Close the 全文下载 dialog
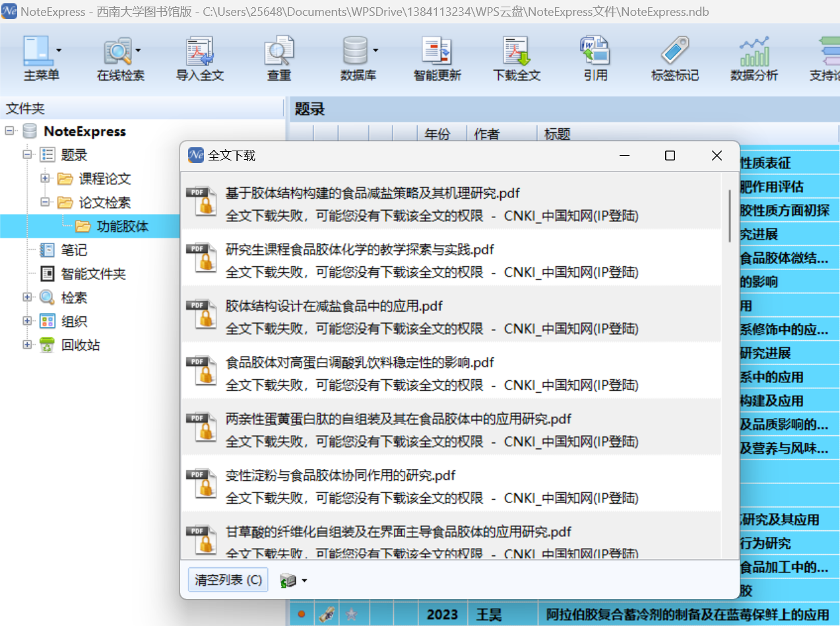Screen dimensions: 840x626 coord(717,155)
